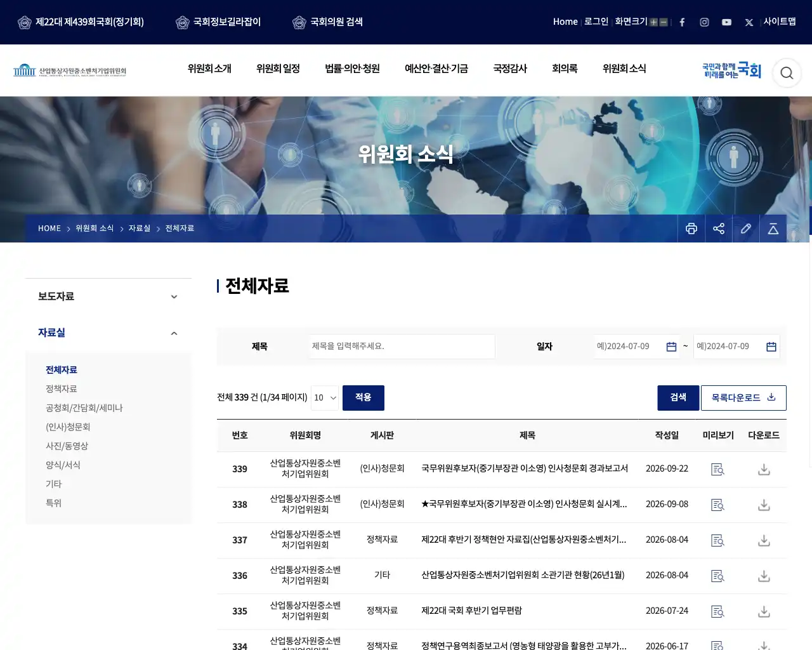Image resolution: width=812 pixels, height=650 pixels.
Task: Click the scroll-to-top icon in breadcrumb bar
Action: 773,229
